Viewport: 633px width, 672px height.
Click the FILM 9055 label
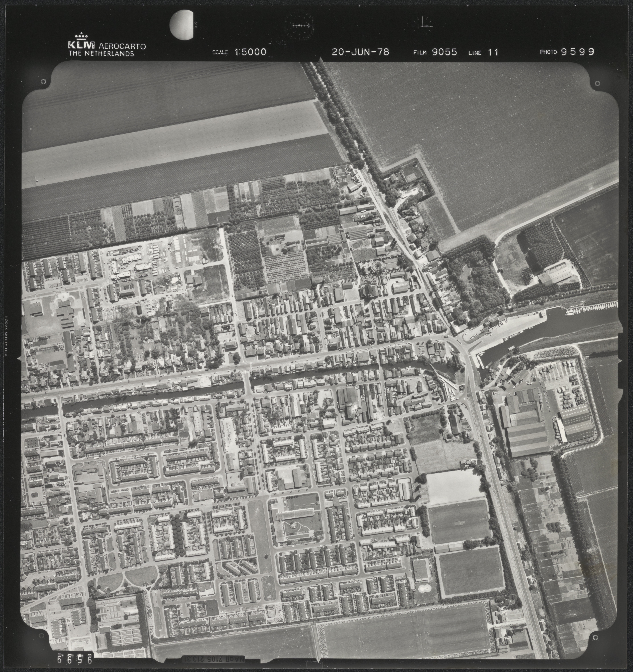tap(435, 52)
